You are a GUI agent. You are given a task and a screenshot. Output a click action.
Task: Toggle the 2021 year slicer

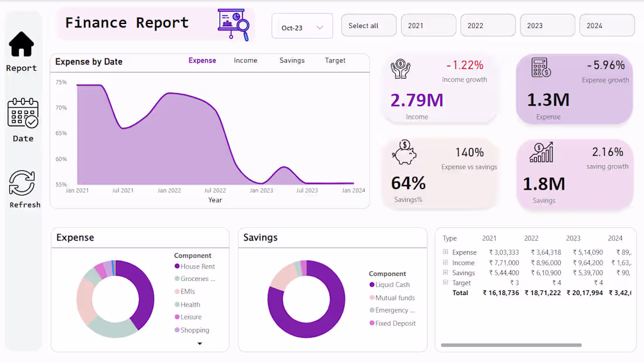pyautogui.click(x=429, y=25)
